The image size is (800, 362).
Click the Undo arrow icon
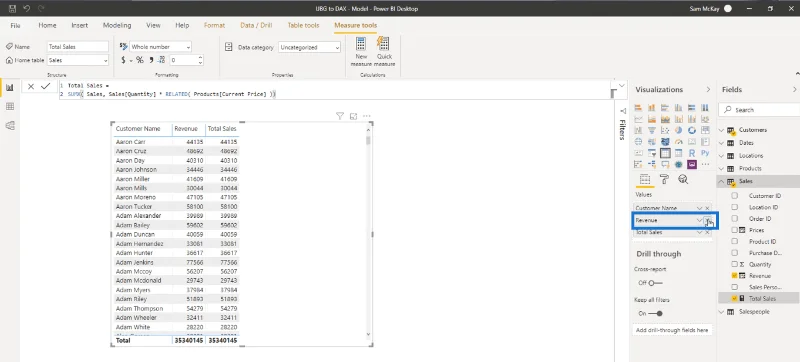(27, 8)
